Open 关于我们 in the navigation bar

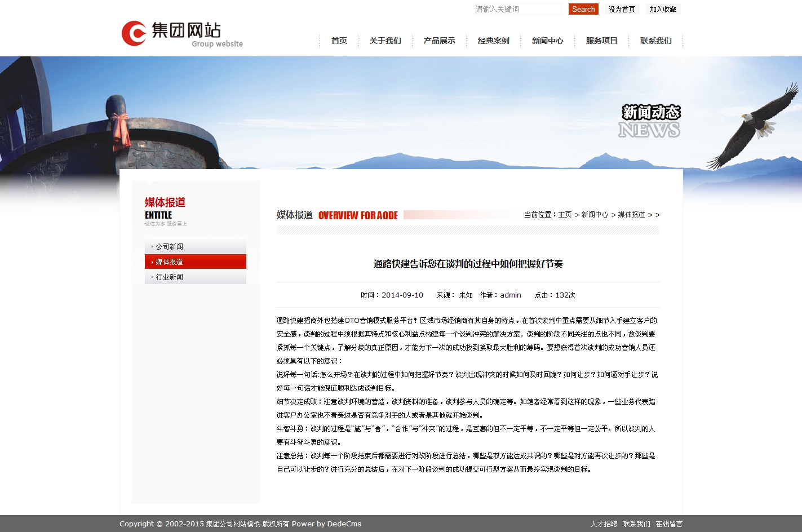(386, 41)
